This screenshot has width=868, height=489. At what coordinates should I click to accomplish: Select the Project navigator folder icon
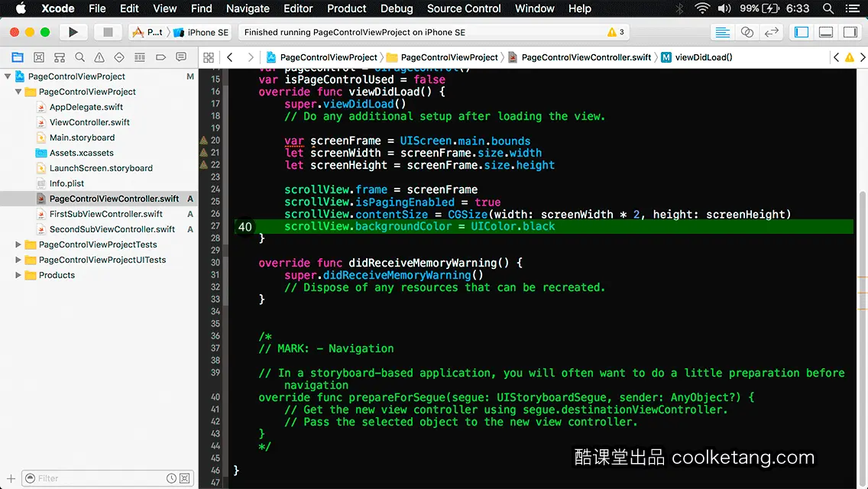18,57
